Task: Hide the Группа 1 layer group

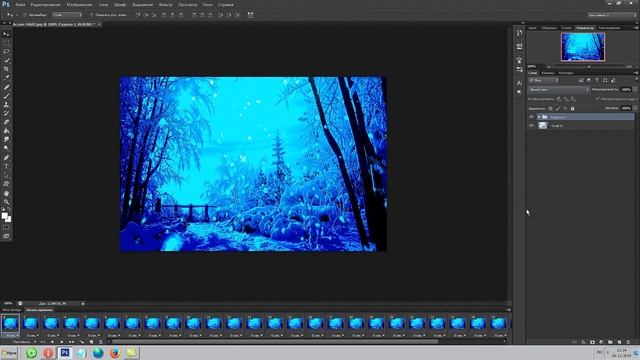Action: coord(531,117)
